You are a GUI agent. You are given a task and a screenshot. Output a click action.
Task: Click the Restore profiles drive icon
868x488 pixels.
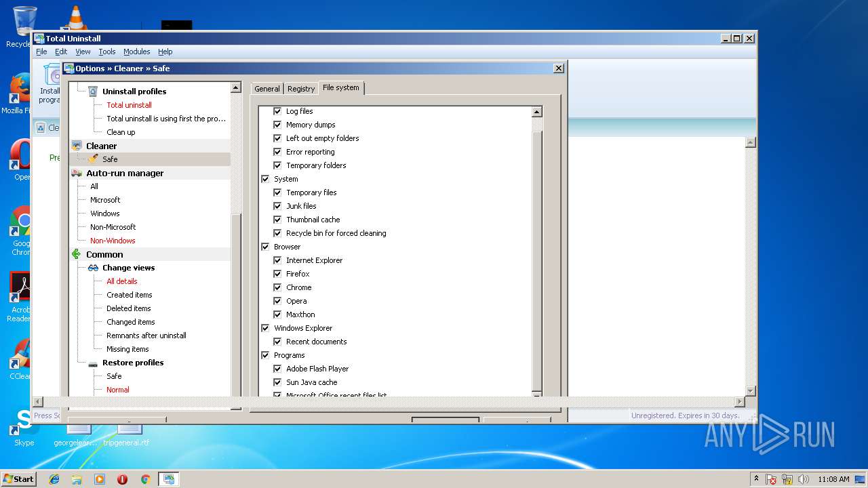93,363
